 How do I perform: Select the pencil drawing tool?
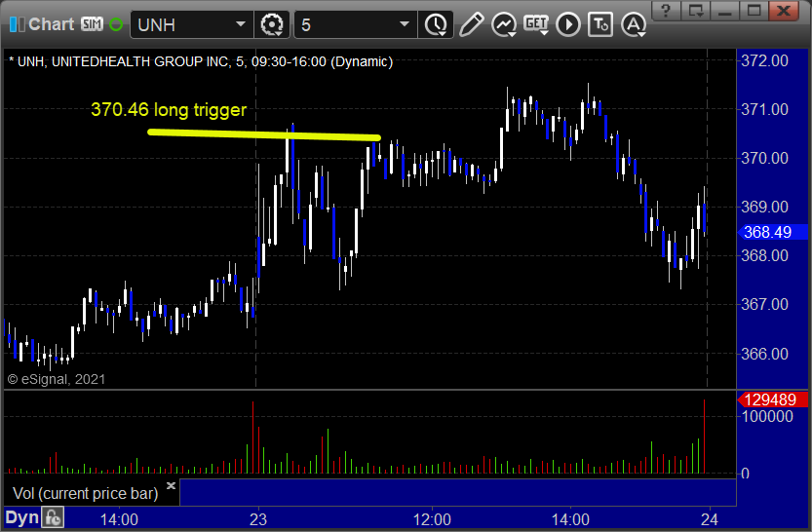click(x=471, y=24)
